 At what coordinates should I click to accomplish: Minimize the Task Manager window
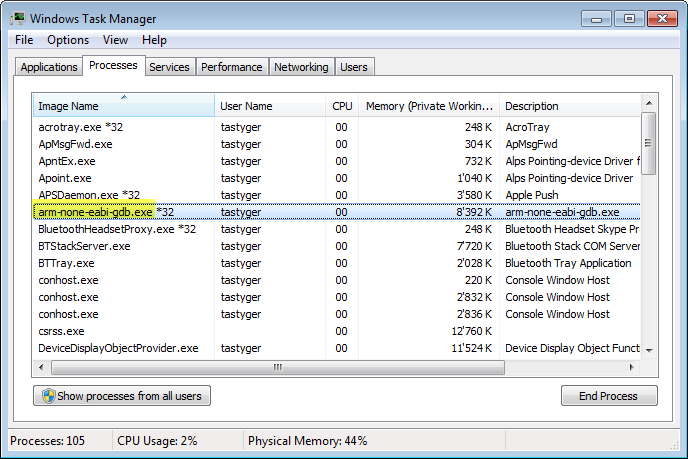(x=596, y=19)
